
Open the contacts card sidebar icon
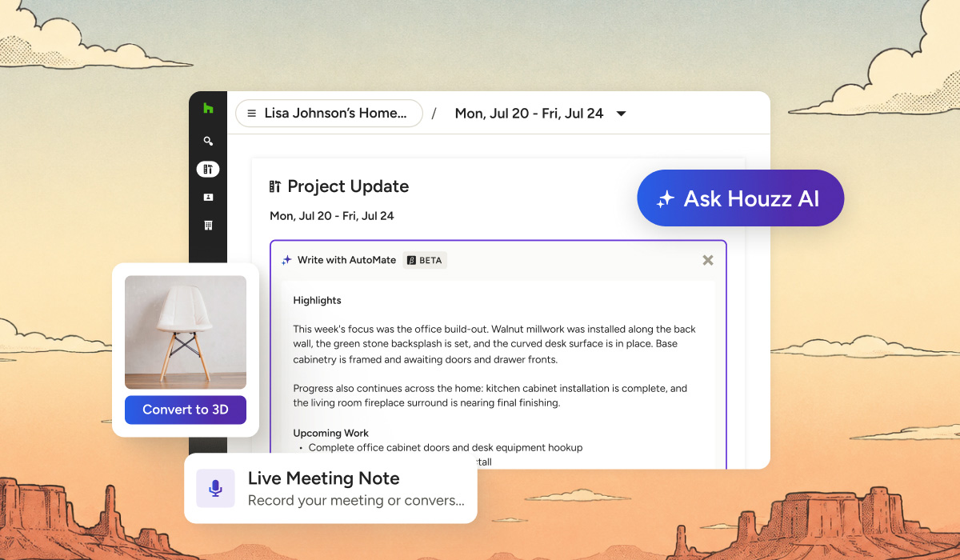208,197
